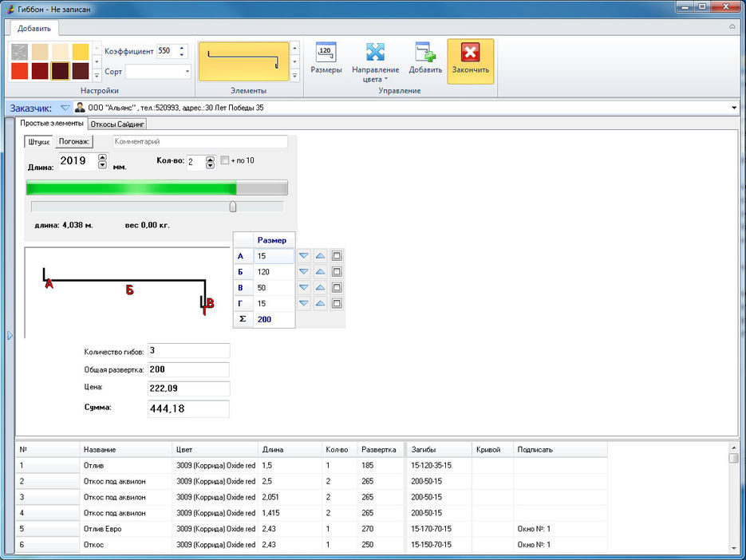Image resolution: width=746 pixels, height=560 pixels.
Task: Sort table by Длина column header
Action: [290, 450]
